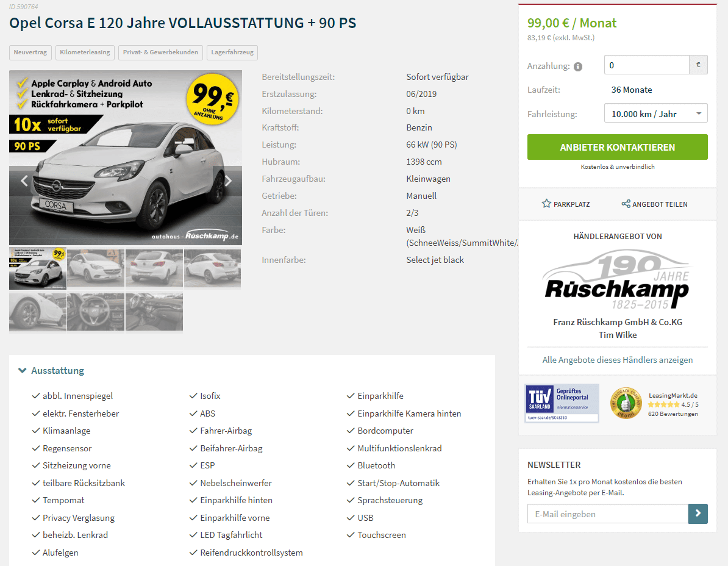The image size is (728, 566).
Task: Open the eKomi rating seal
Action: [x=626, y=403]
